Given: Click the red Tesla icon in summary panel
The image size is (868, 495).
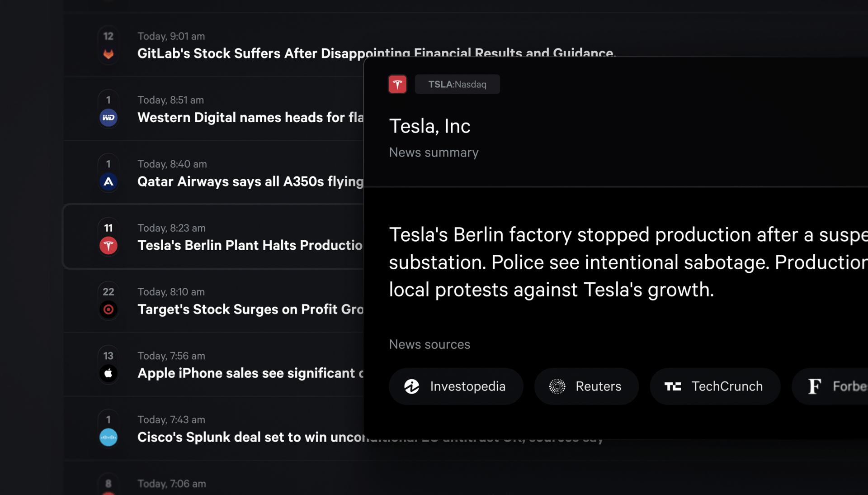Looking at the screenshot, I should (397, 84).
